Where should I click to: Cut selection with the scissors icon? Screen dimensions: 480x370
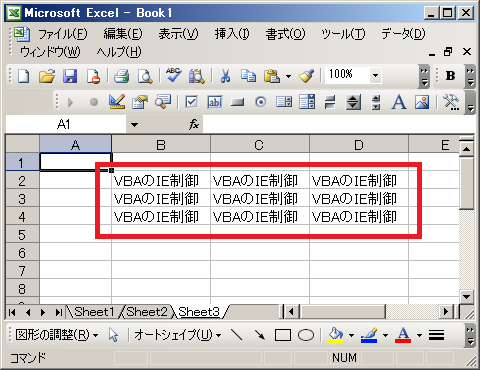[x=226, y=76]
